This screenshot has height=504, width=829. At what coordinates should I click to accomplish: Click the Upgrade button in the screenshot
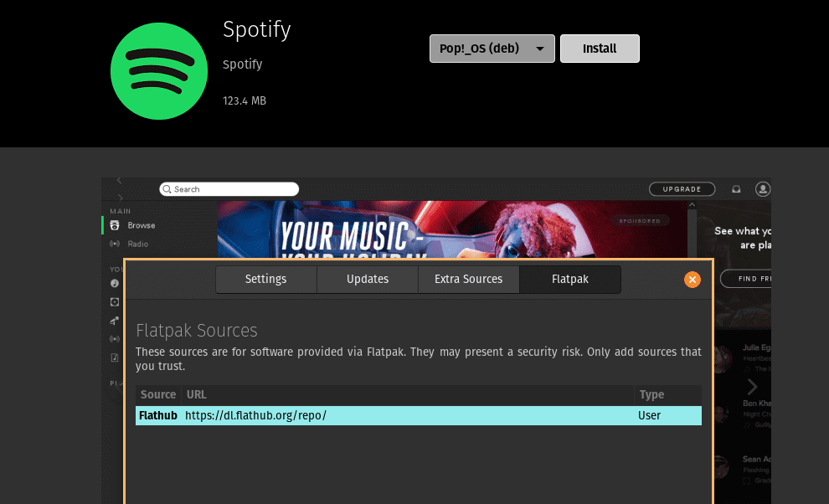(682, 189)
